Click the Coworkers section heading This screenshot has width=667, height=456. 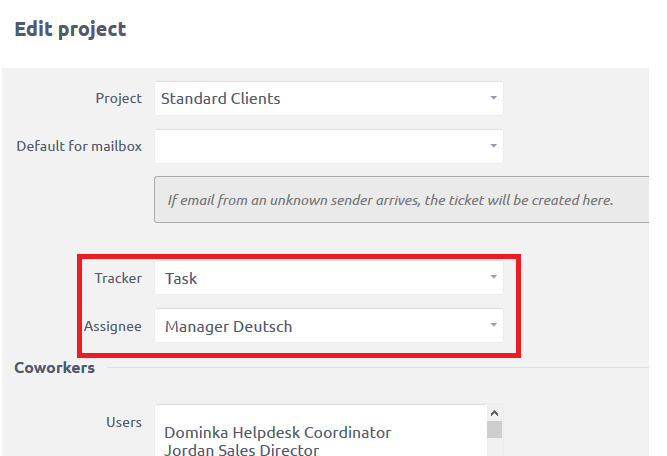click(x=54, y=368)
